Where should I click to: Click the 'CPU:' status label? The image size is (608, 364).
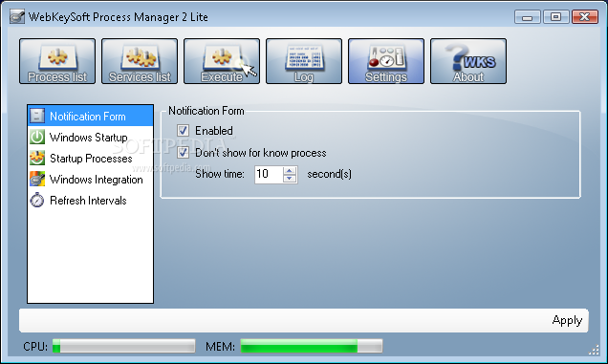point(35,346)
